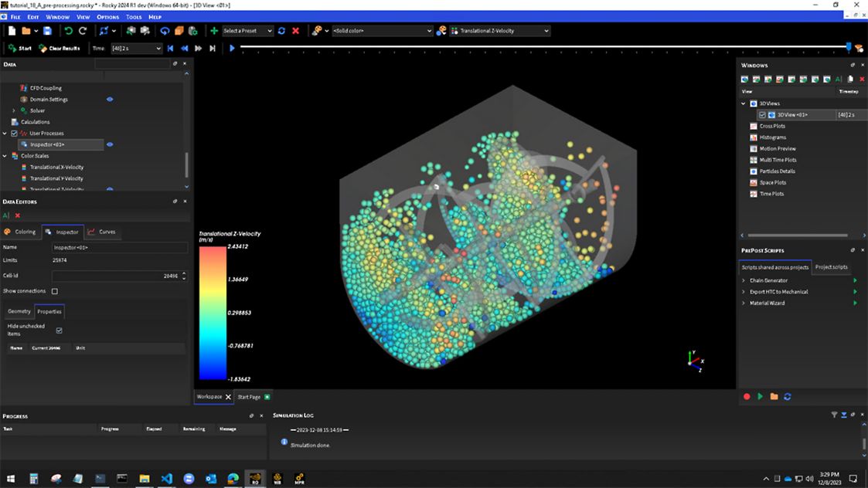This screenshot has height=488, width=868.
Task: Switch to the Curves tab
Action: (x=102, y=232)
